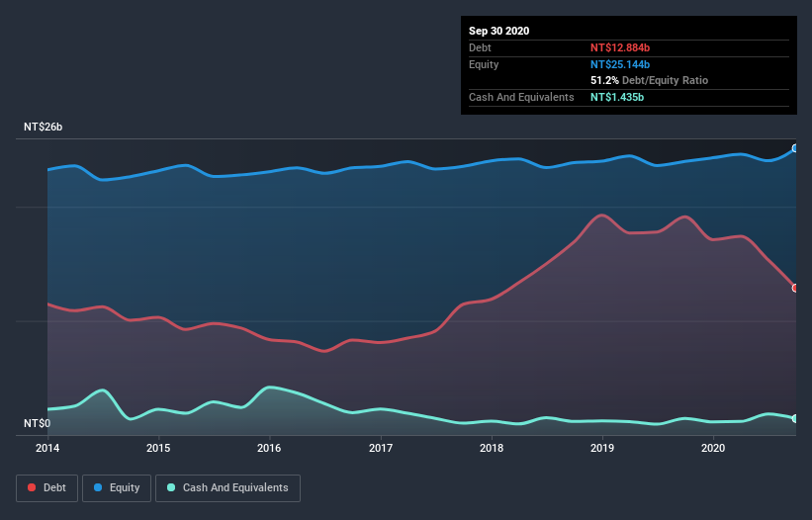Click the Sep 30 2020 tooltip date
Screen dimensions: 812x520
[x=499, y=31]
